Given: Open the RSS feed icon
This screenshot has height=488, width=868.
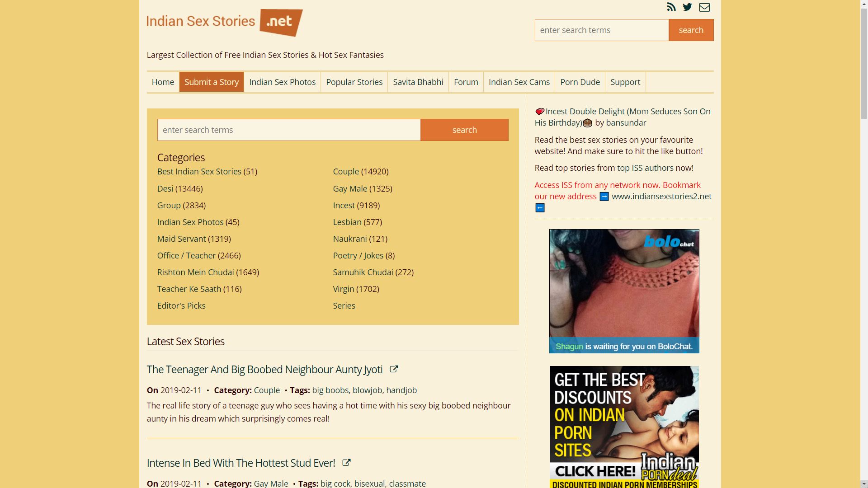Looking at the screenshot, I should [x=671, y=7].
